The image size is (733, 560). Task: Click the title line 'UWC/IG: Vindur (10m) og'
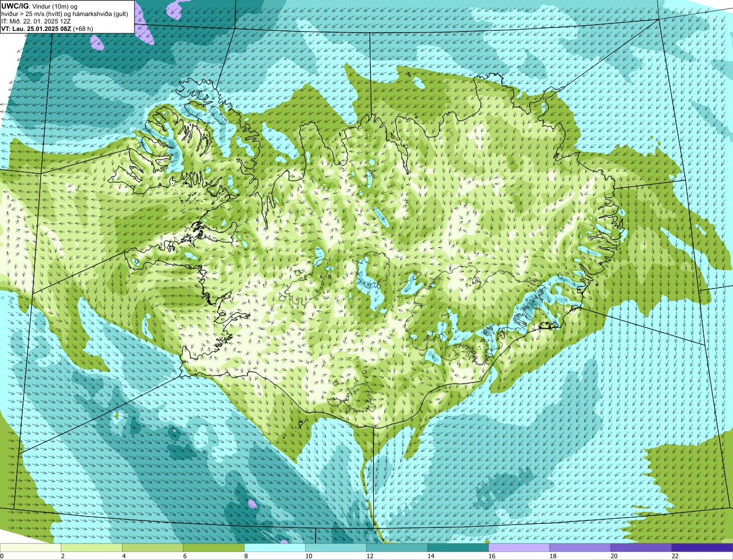[x=40, y=6]
